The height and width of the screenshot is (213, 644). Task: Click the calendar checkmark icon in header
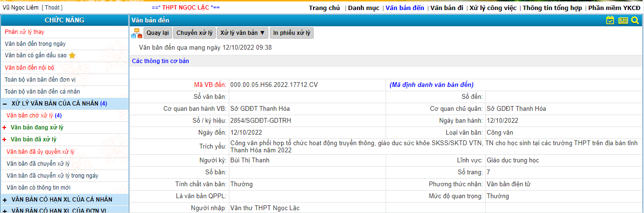(x=610, y=21)
